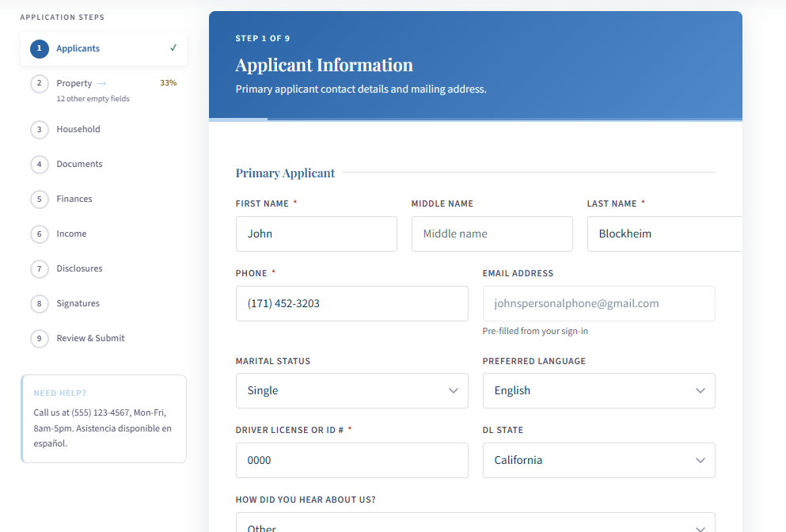
Task: Click the step 5 number circle
Action: click(x=40, y=199)
